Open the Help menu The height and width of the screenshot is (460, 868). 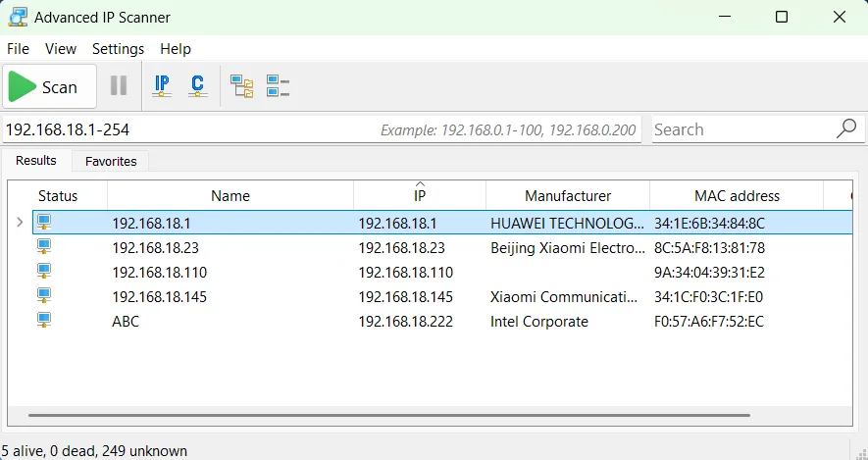point(176,49)
